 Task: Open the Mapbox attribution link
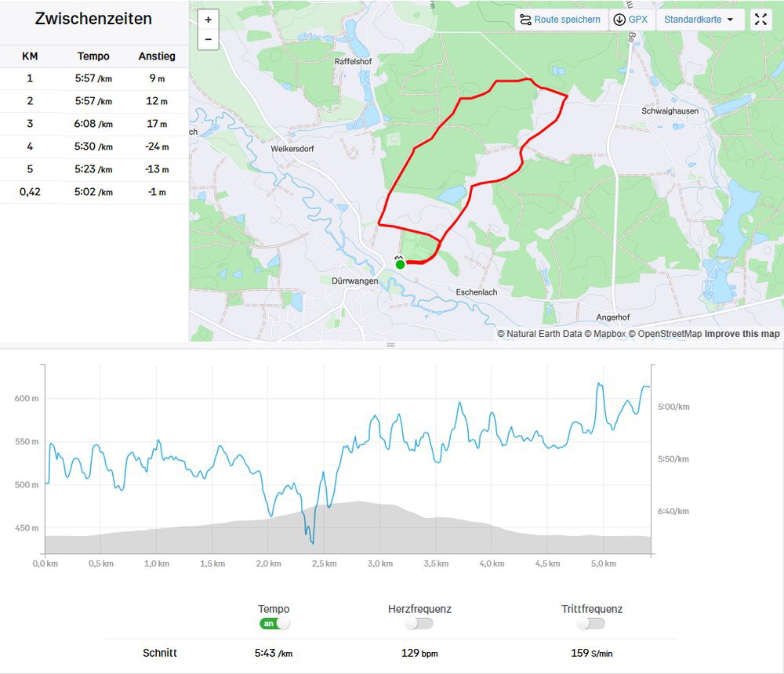pos(609,334)
